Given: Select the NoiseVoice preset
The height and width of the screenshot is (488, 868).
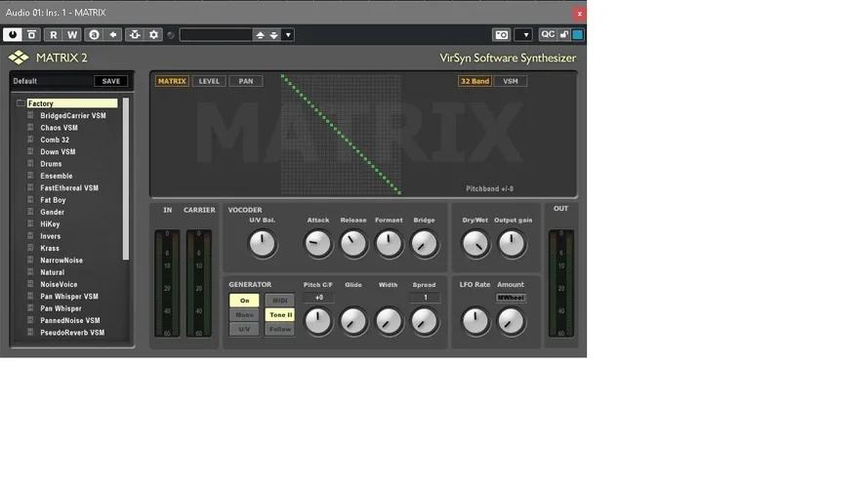Looking at the screenshot, I should [x=59, y=284].
